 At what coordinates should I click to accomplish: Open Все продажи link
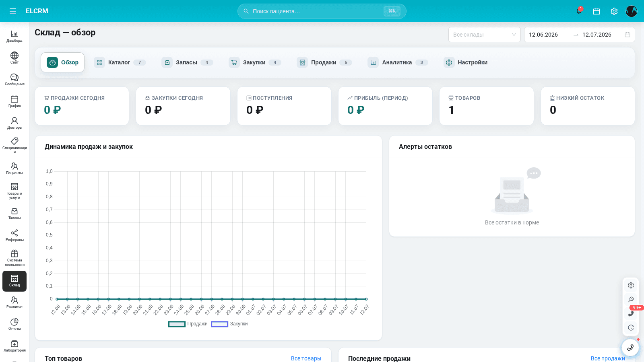608,358
